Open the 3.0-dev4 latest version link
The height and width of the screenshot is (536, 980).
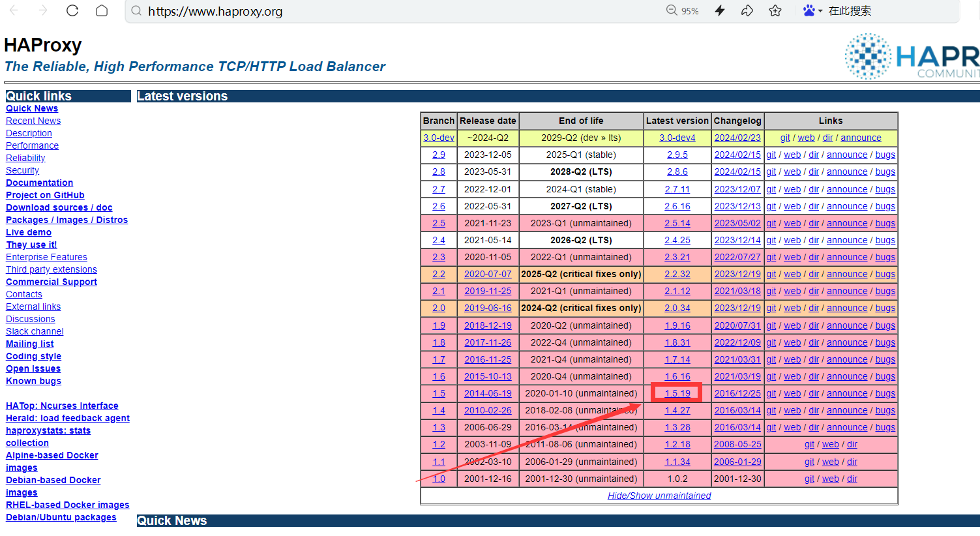point(677,138)
